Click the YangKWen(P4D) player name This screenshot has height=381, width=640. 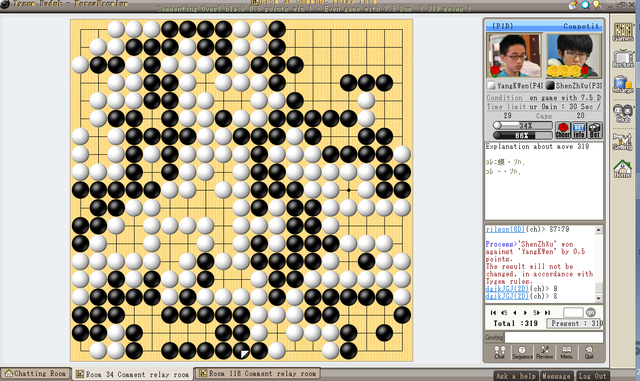point(520,86)
